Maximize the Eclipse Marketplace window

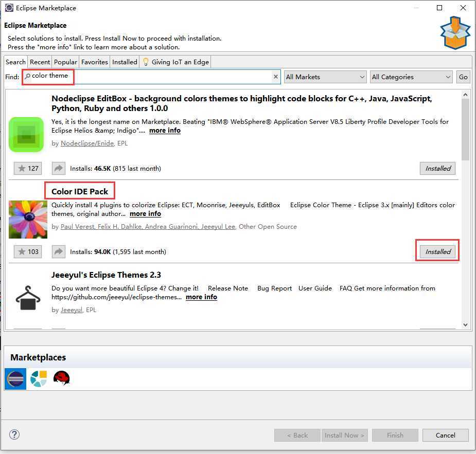(439, 8)
